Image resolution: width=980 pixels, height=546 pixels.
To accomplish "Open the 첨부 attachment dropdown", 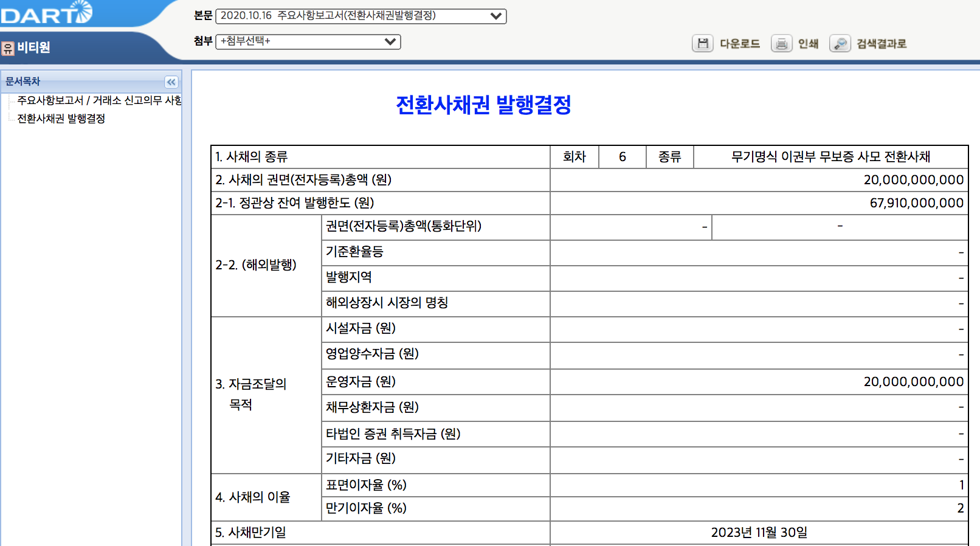I will coord(308,41).
